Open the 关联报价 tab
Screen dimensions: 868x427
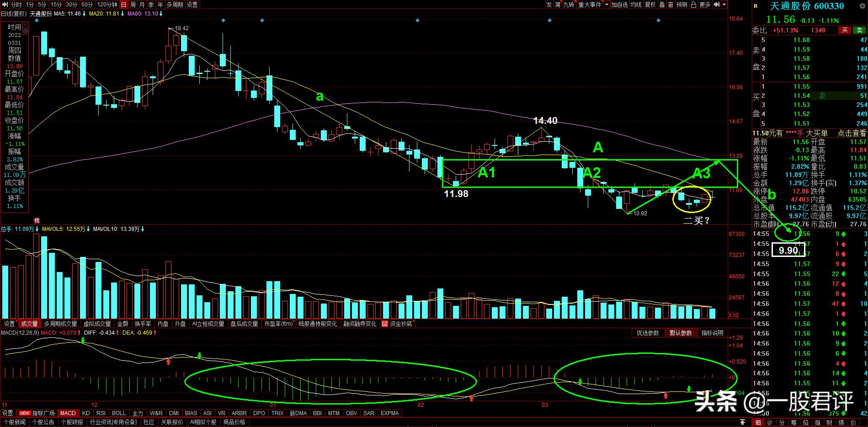pyautogui.click(x=172, y=422)
